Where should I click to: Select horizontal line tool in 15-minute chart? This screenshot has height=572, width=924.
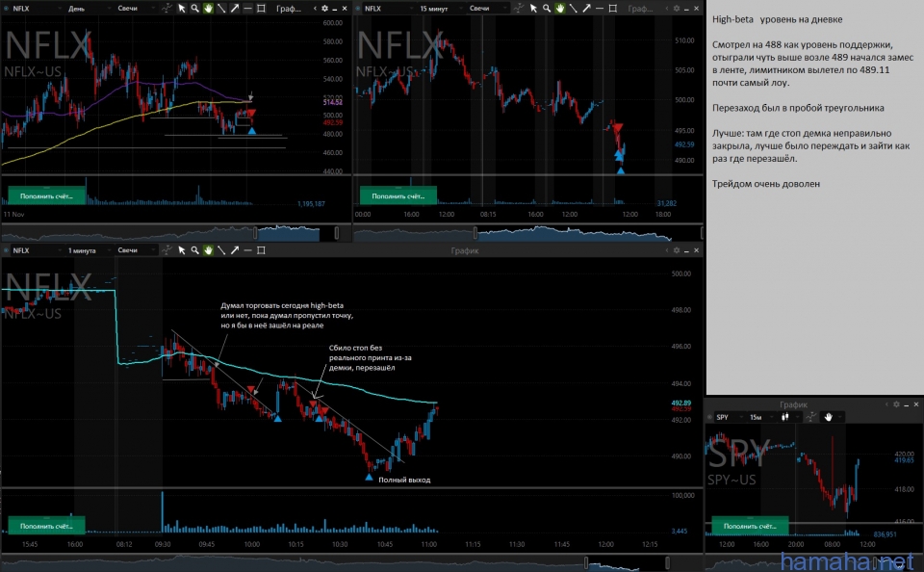(x=600, y=9)
